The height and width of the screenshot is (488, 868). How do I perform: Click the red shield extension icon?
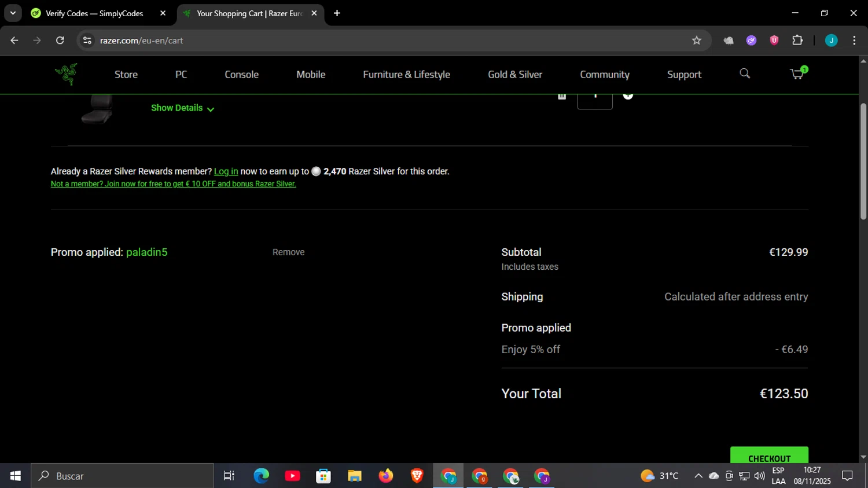(774, 41)
